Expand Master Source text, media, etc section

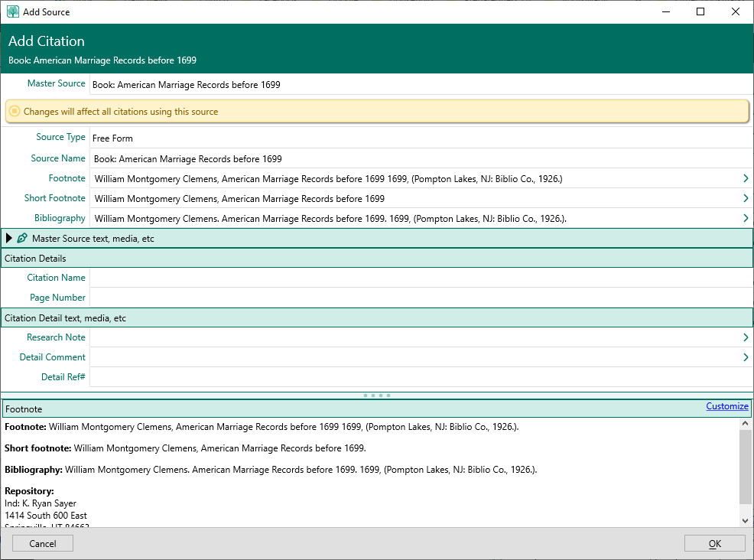pyautogui.click(x=9, y=239)
